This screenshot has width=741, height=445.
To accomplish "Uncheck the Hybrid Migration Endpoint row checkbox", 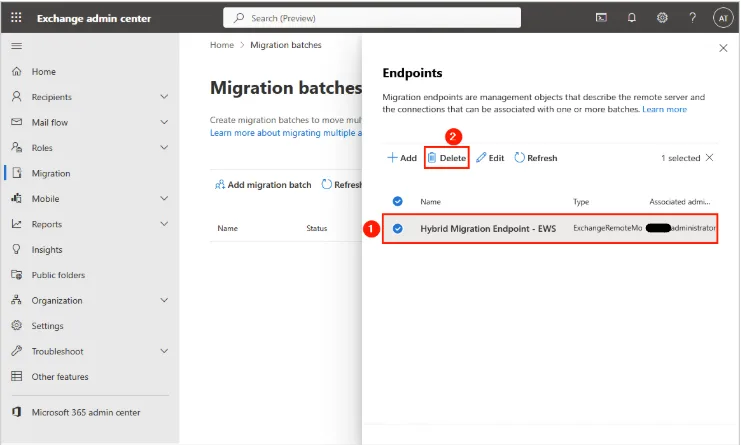I will 397,228.
